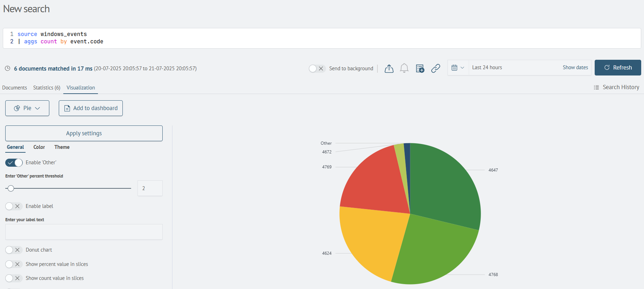644x289 pixels.
Task: Select the Visualization tab
Action: [x=81, y=88]
